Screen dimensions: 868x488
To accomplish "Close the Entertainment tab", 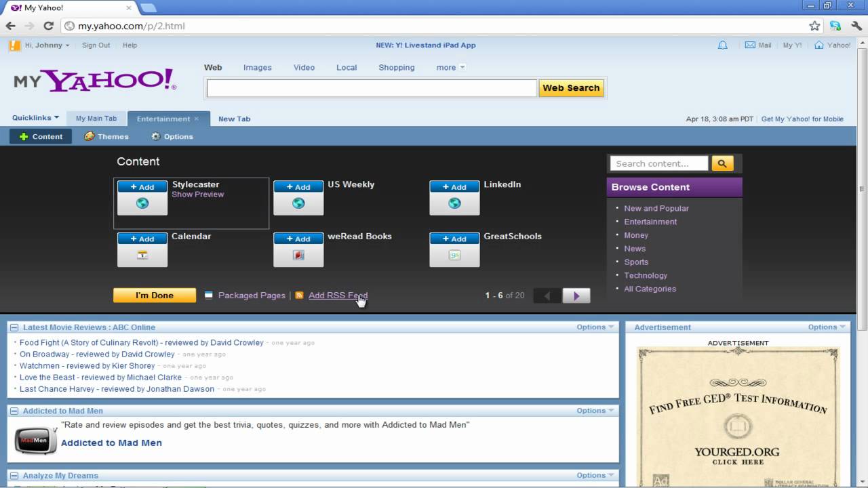I will pos(197,119).
